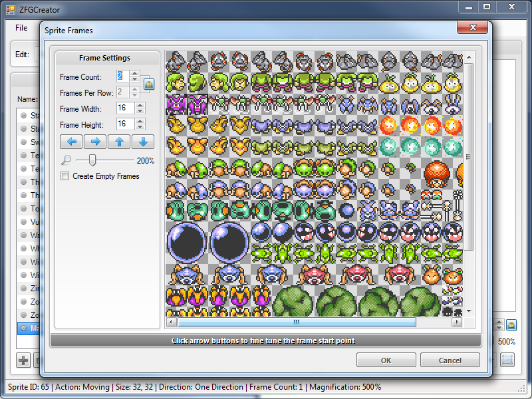Click the horizontal scrollbar thumb of sprite sheet
The image size is (532, 399).
(x=297, y=322)
